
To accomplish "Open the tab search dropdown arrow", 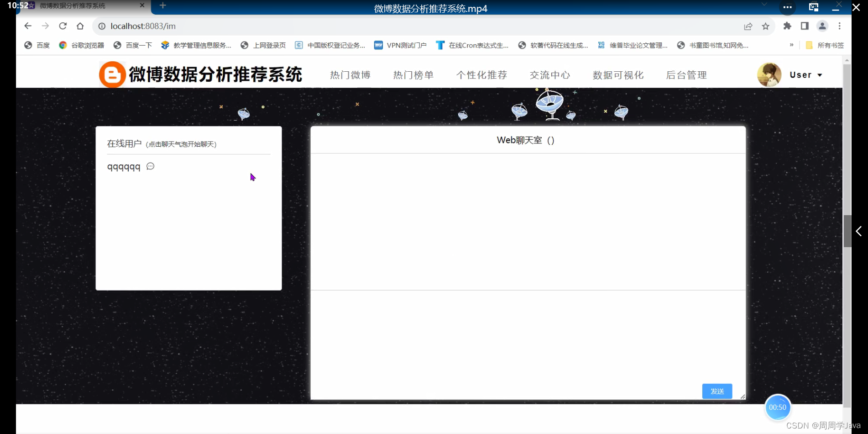I will point(764,4).
